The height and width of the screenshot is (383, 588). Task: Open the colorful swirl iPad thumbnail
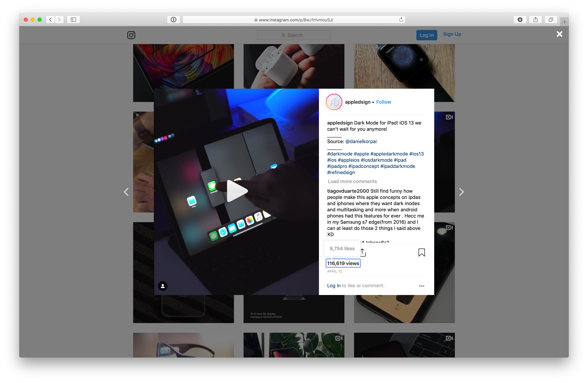183,66
